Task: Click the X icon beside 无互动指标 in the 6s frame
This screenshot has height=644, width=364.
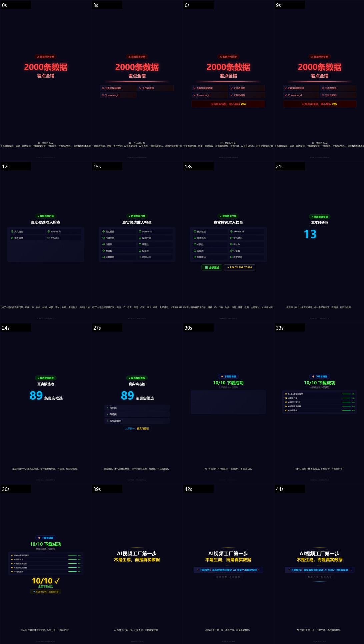Action: (231, 95)
